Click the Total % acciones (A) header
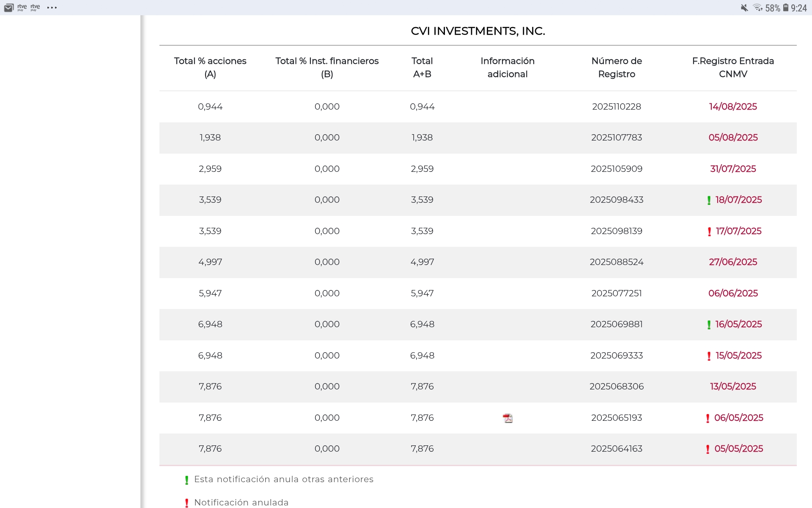 [210, 67]
